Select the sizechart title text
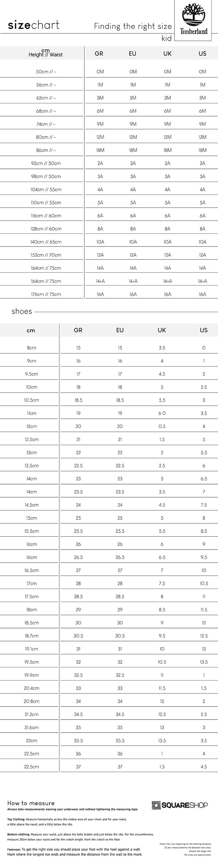The width and height of the screenshot is (218, 868). [x=34, y=25]
